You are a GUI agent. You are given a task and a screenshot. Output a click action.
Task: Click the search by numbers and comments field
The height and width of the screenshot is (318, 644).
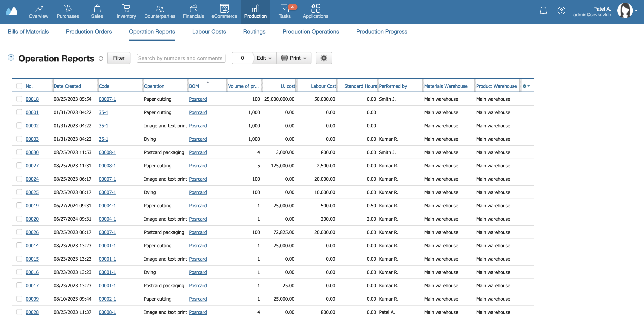coord(181,58)
